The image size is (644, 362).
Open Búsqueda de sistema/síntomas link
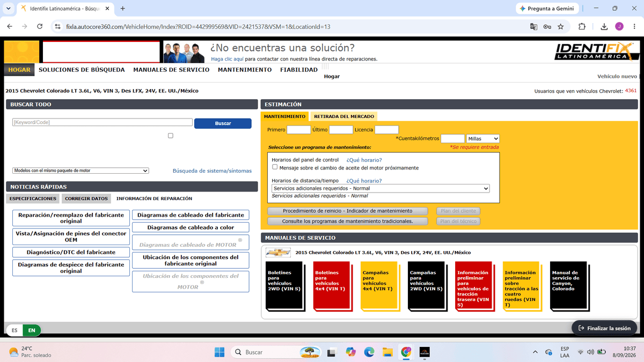click(x=212, y=171)
